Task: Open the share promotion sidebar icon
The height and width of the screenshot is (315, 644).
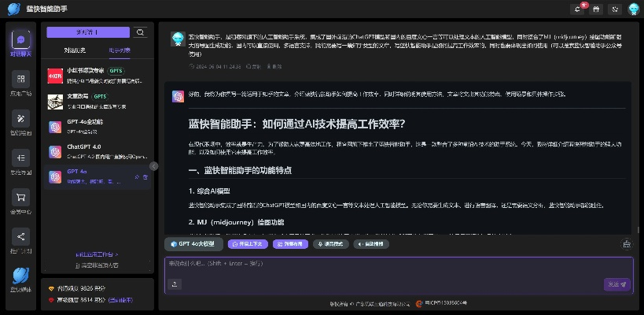Action: (x=20, y=239)
